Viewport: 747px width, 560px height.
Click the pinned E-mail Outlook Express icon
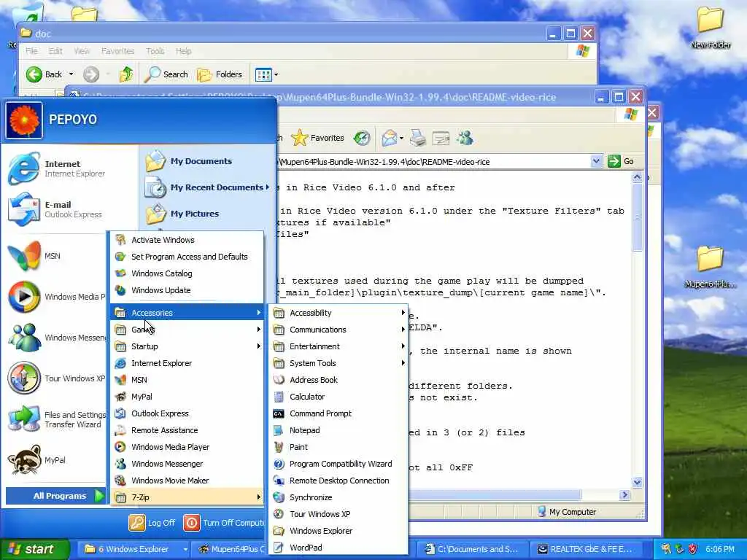tap(24, 209)
